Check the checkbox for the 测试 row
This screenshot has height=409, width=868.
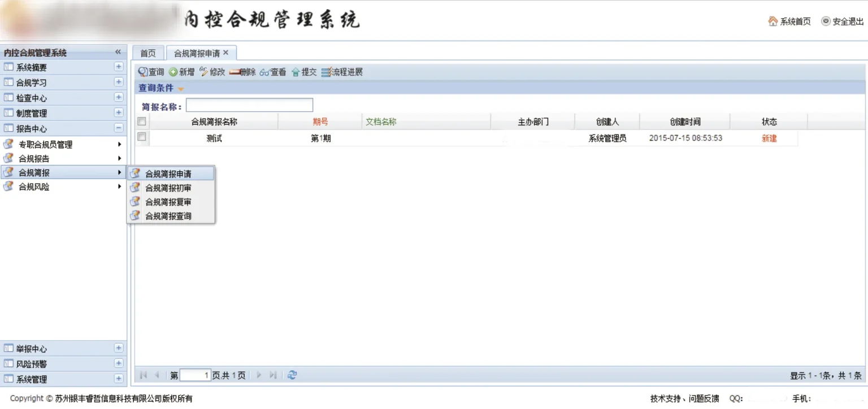[x=142, y=137]
